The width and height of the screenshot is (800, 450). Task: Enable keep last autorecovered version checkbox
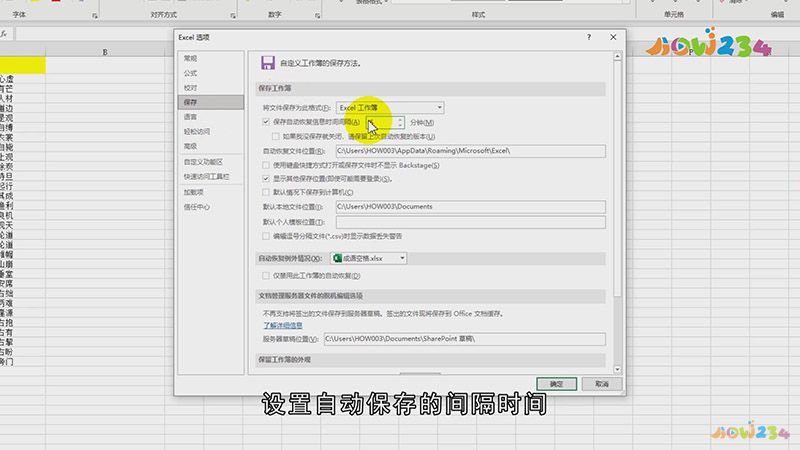276,136
